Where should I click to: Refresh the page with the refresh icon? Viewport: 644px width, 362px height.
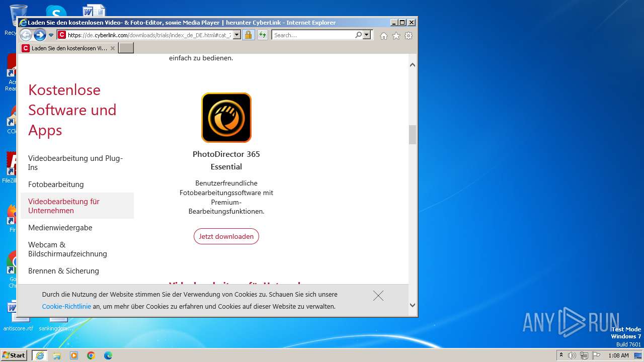(x=263, y=35)
